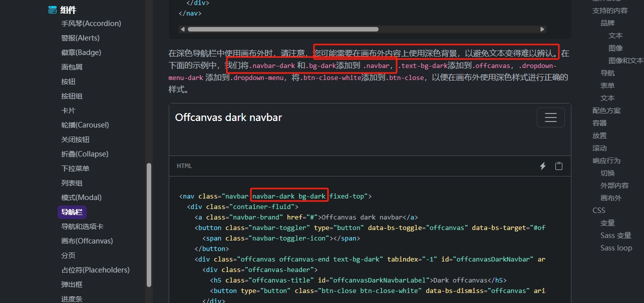Click the navbar-toggler hamburger in the example

pyautogui.click(x=551, y=117)
